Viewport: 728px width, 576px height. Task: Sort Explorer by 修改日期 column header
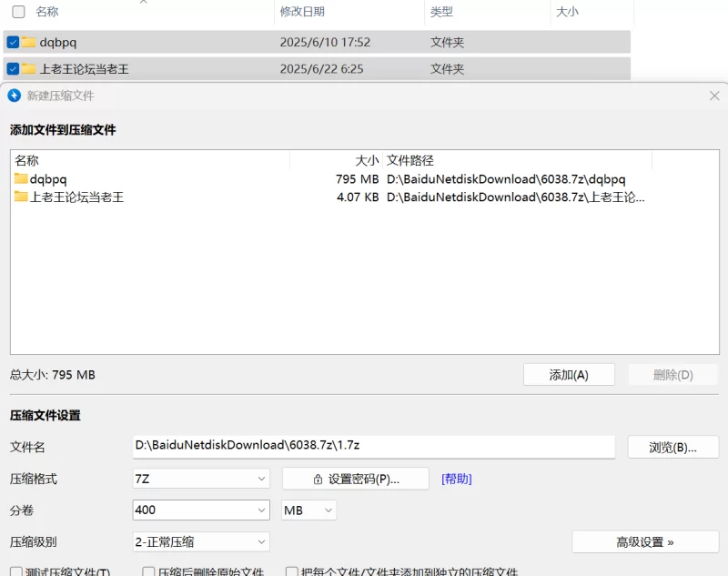pyautogui.click(x=302, y=12)
